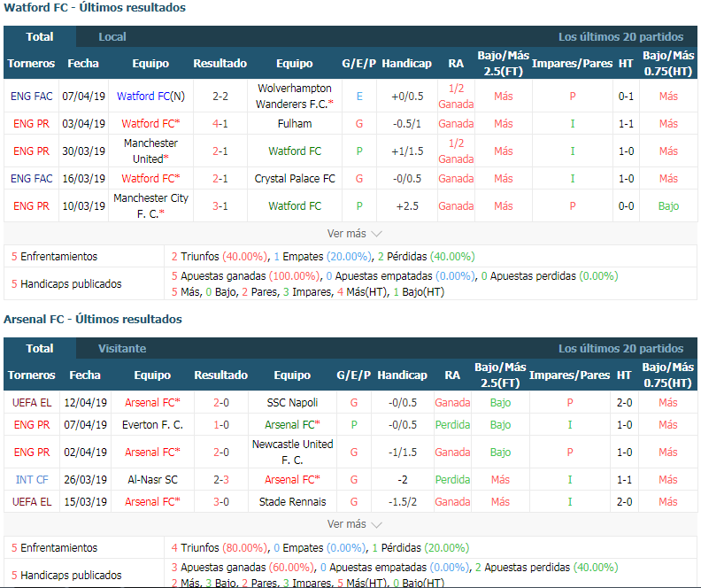The image size is (701, 588).
Task: Click Watford's '5 Enfrentamientos' summary label
Action: 54,257
